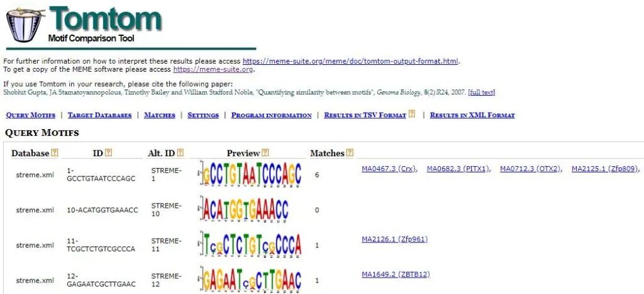Go to Settings section
This screenshot has height=294, width=644.
click(203, 115)
